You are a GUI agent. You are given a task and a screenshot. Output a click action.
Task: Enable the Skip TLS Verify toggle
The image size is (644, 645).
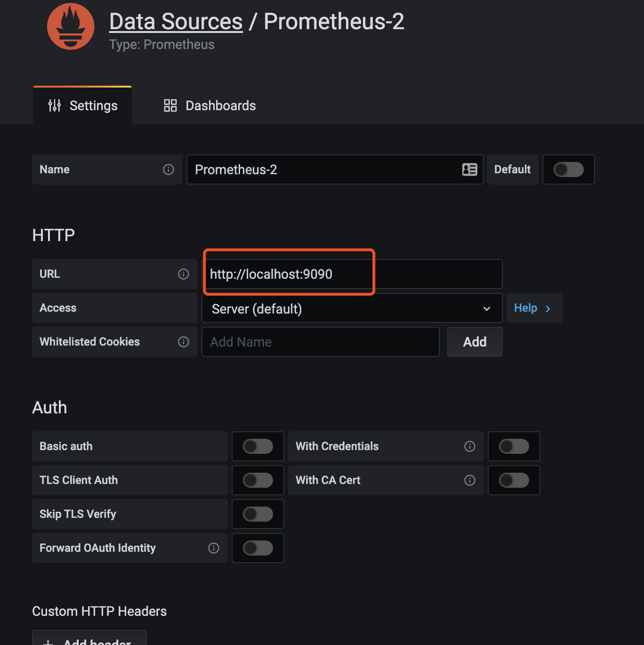click(258, 514)
